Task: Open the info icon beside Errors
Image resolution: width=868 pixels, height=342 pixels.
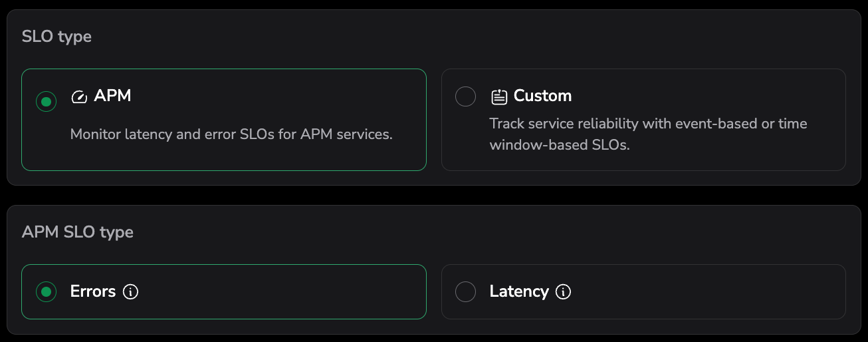Action: point(131,292)
